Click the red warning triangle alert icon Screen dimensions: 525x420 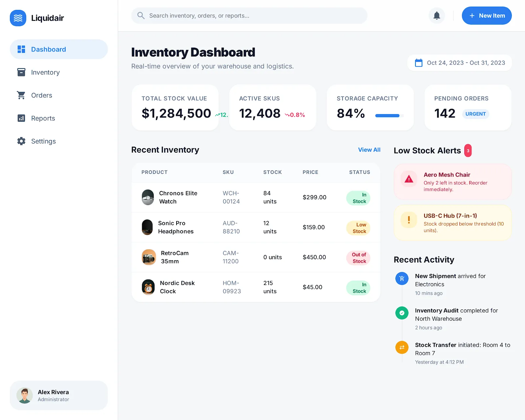pos(409,179)
